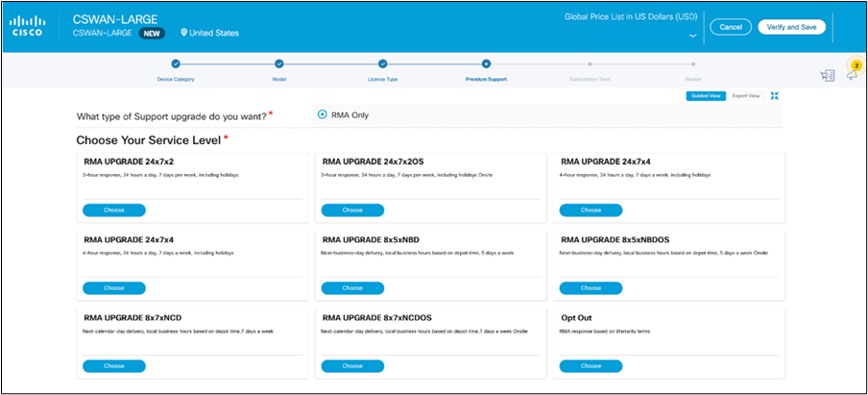Click the 'Choose Your Service Level' heading
This screenshot has height=395, width=868.
tap(149, 140)
